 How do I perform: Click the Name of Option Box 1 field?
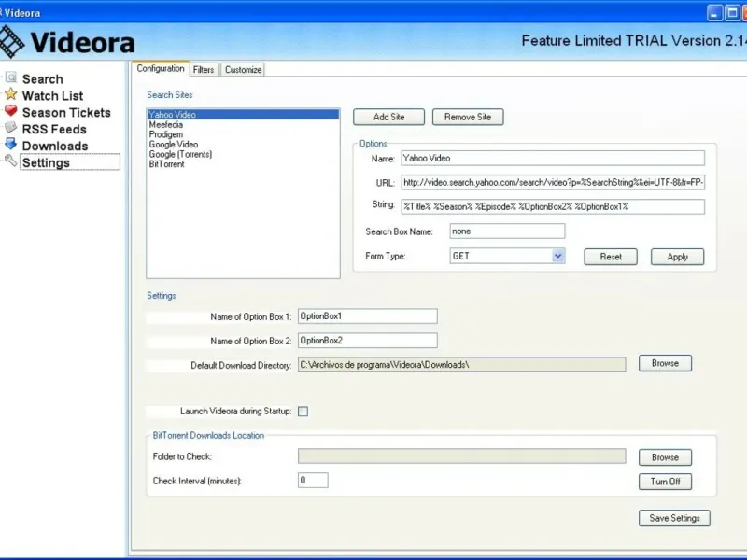point(368,316)
